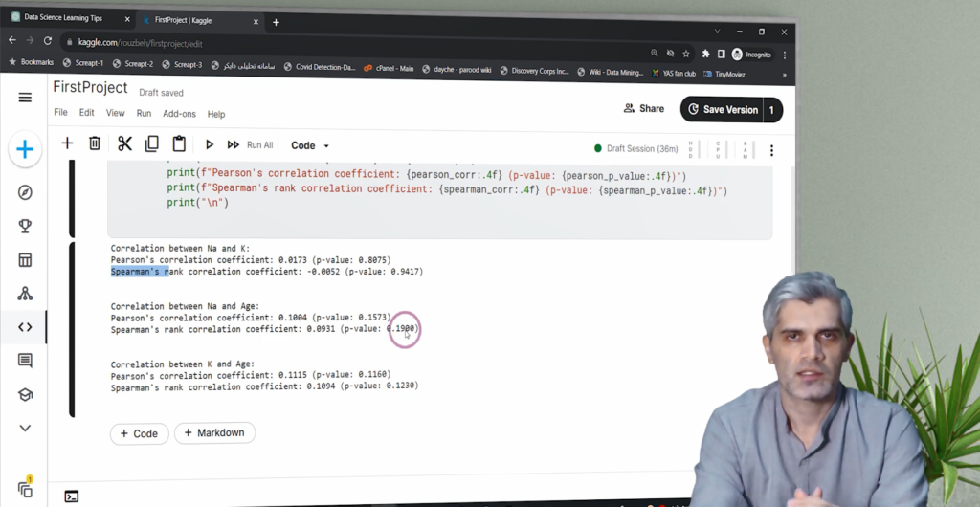This screenshot has height=507, width=980.
Task: Run current cell with play icon
Action: coord(210,144)
